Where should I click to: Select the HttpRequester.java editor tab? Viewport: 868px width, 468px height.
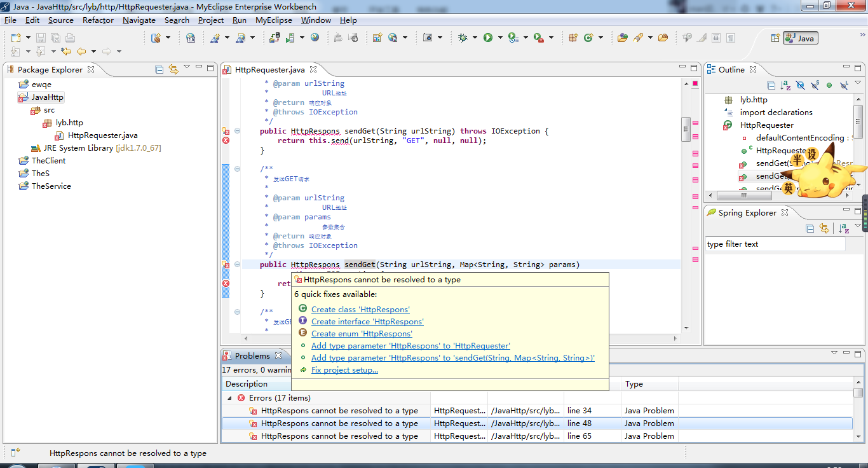point(269,69)
